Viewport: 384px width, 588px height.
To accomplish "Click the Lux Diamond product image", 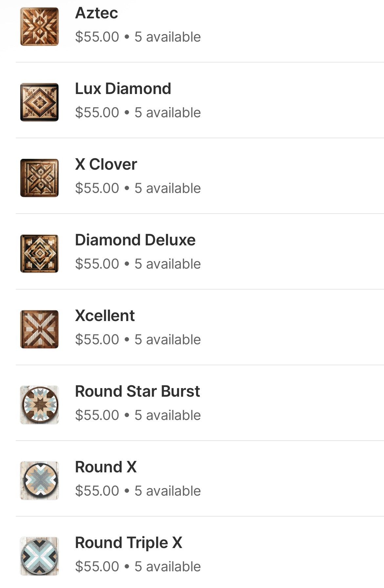I will tap(39, 102).
